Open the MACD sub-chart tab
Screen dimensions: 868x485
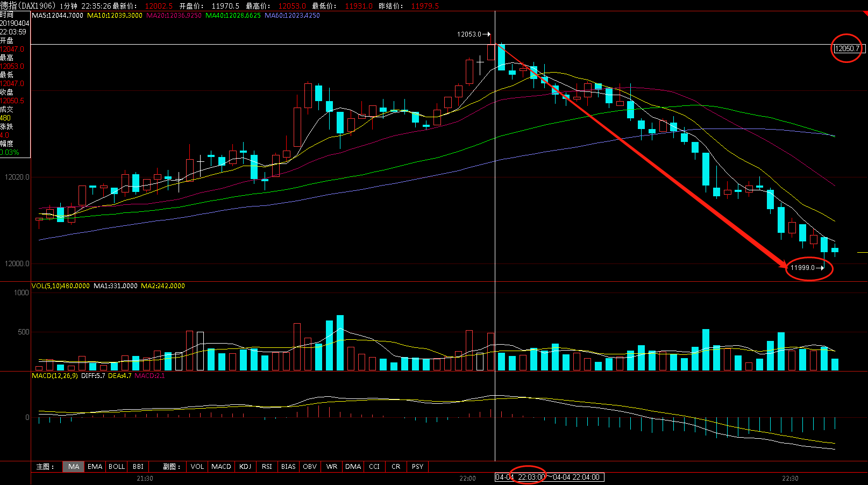click(221, 467)
